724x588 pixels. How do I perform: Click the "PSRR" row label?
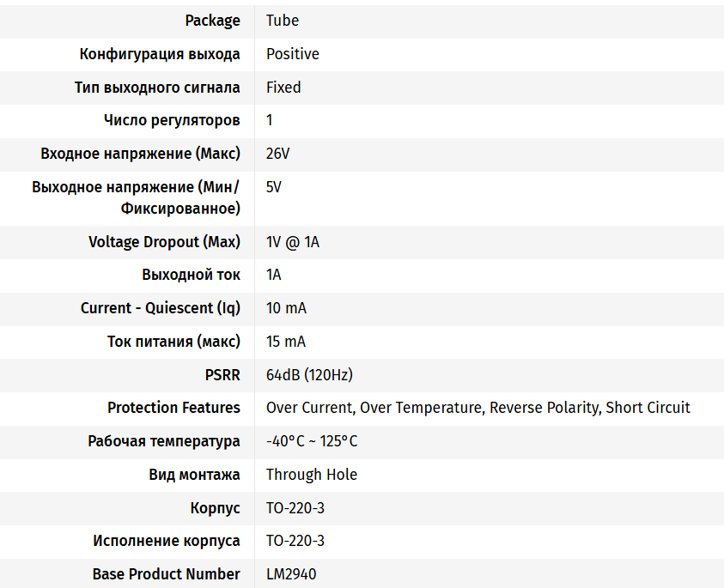tap(221, 375)
